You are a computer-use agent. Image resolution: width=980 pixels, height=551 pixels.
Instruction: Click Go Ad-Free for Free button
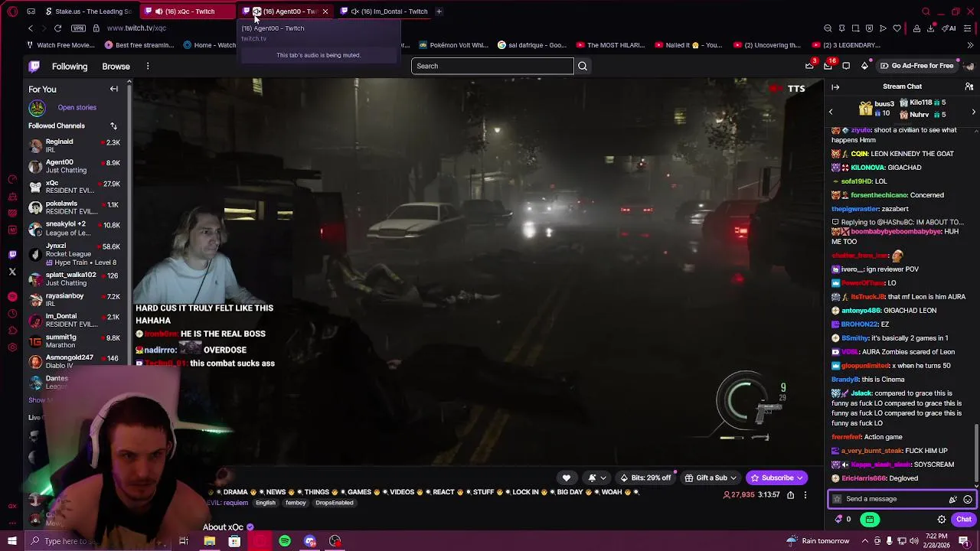(916, 66)
